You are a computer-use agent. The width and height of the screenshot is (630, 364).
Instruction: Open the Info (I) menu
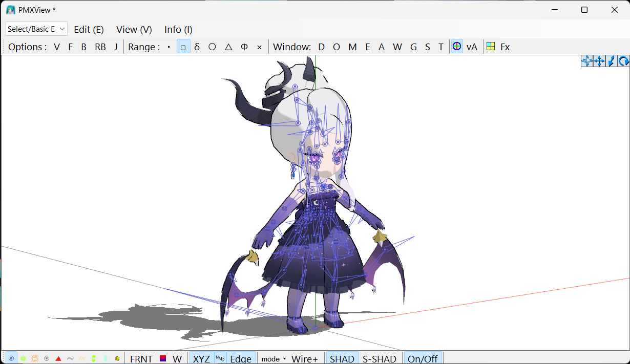[178, 29]
